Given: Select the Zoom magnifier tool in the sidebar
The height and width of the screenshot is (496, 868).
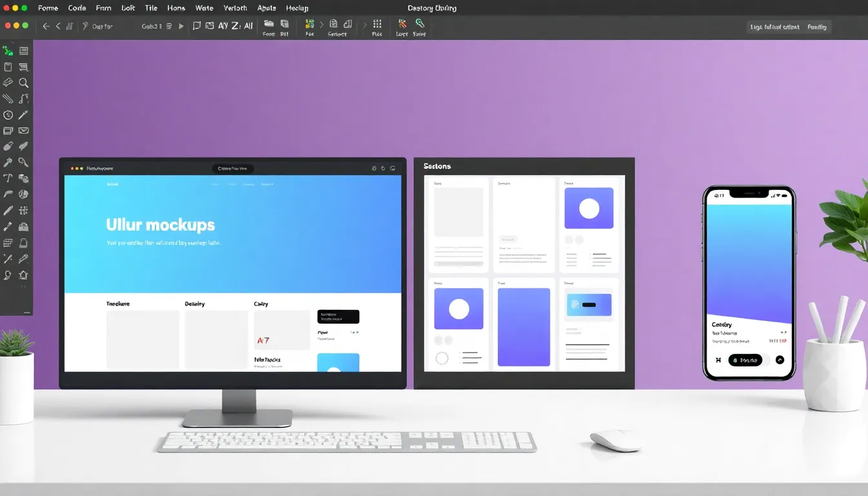Looking at the screenshot, I should [23, 81].
